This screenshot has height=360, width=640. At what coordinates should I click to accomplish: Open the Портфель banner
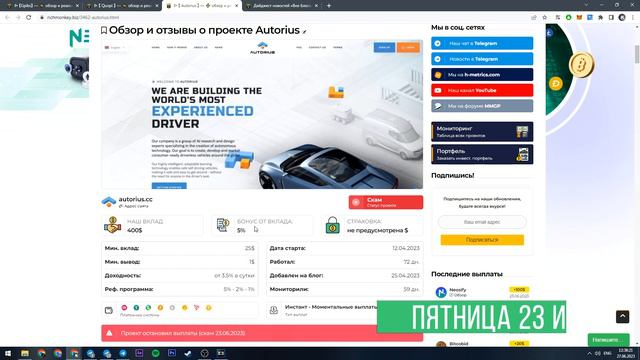[482, 154]
